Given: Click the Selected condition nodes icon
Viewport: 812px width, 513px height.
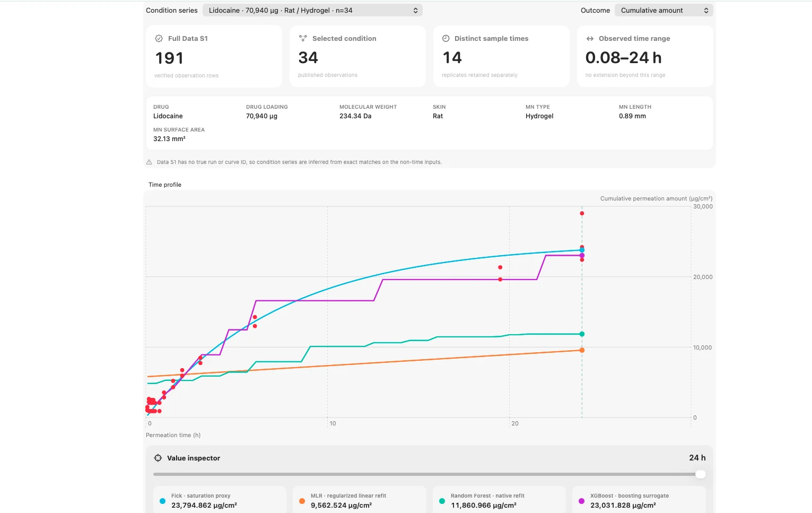Looking at the screenshot, I should pos(303,38).
